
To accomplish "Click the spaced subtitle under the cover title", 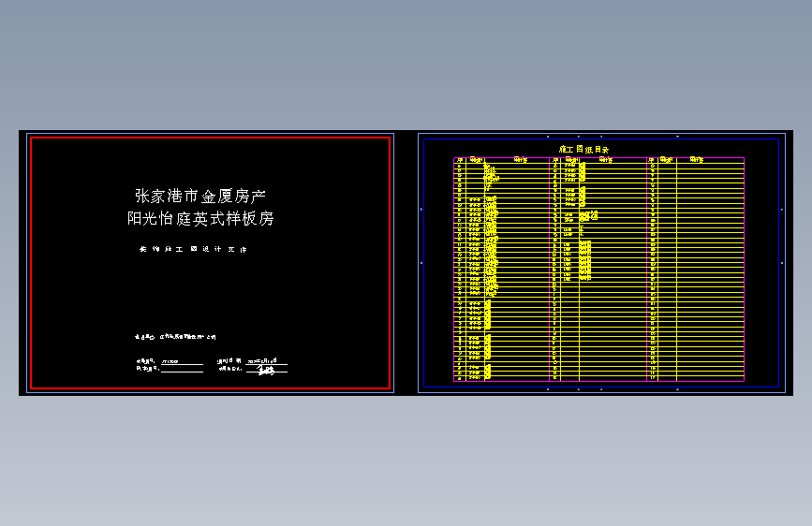I will coord(193,249).
